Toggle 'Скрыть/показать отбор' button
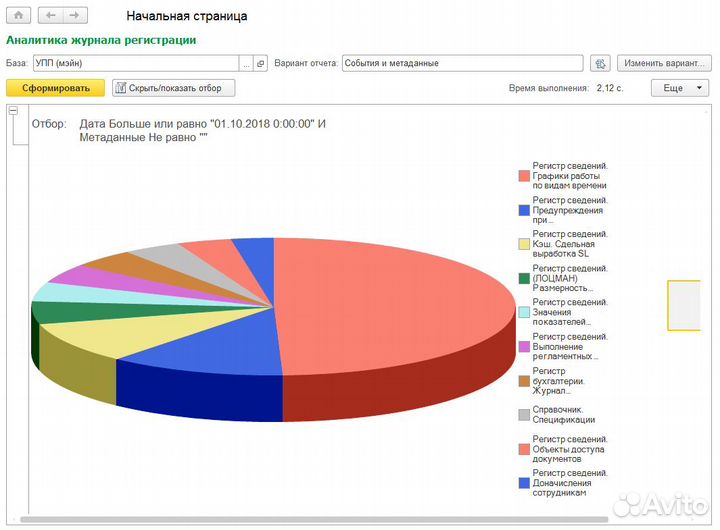This screenshot has width=720, height=530. pos(174,88)
